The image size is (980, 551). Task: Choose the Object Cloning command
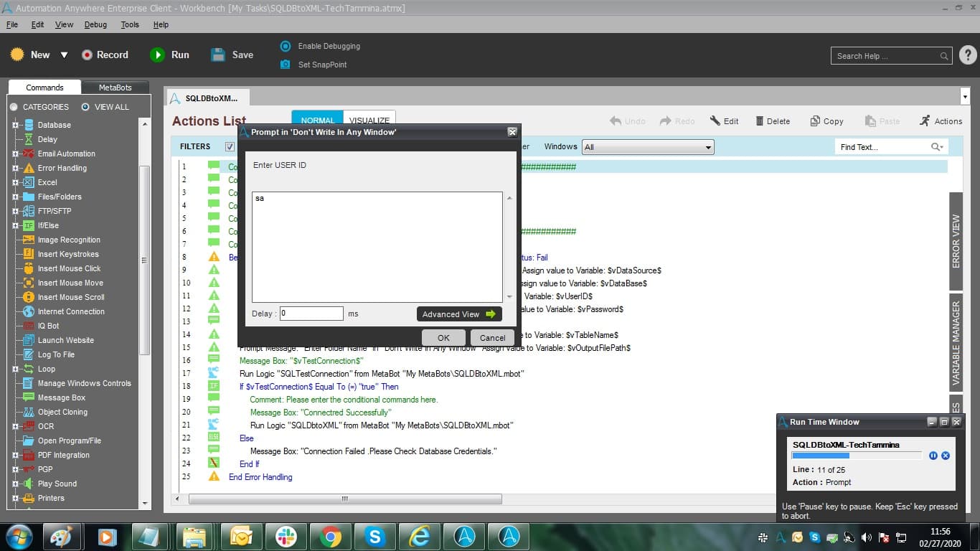[x=62, y=412]
